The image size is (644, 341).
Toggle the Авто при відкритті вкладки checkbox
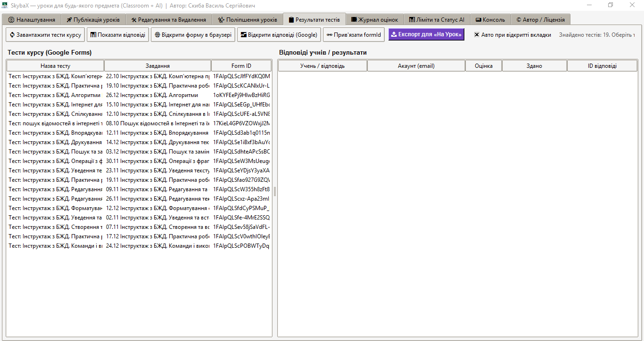click(512, 35)
